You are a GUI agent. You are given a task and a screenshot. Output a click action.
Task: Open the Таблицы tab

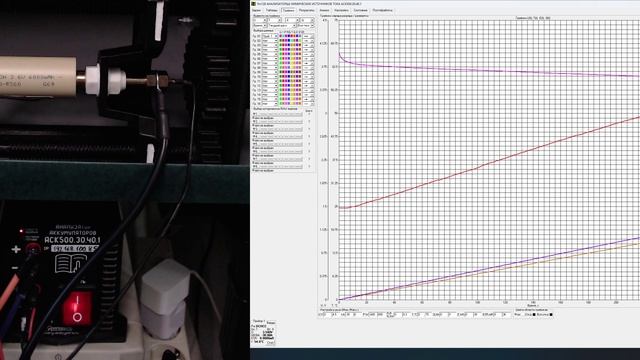(272, 10)
